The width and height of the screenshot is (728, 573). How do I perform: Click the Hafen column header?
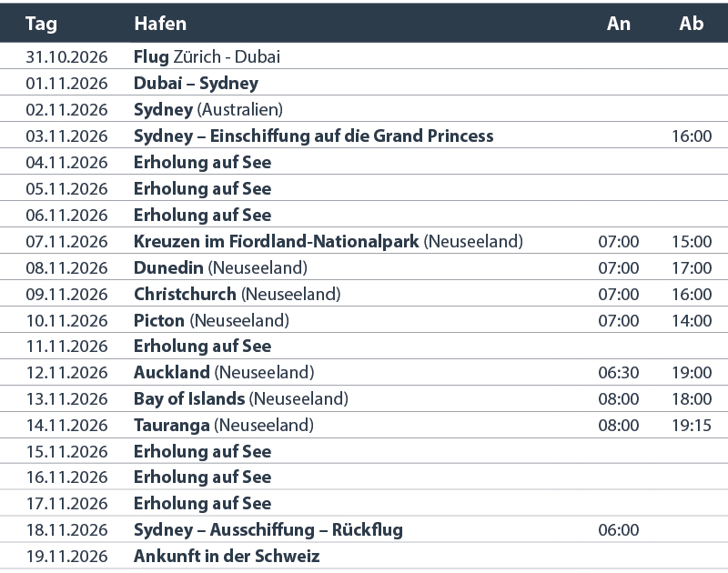(x=160, y=24)
